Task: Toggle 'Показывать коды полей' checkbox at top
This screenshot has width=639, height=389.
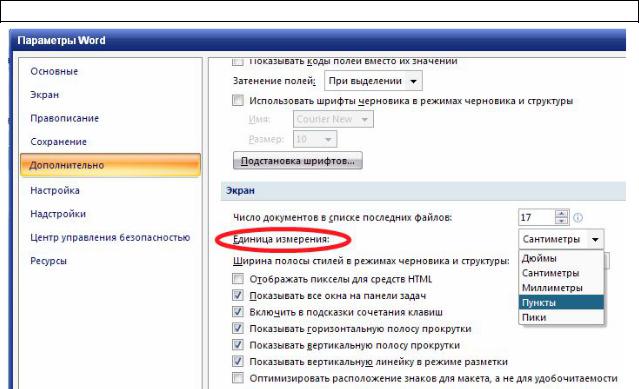Action: pos(238,62)
